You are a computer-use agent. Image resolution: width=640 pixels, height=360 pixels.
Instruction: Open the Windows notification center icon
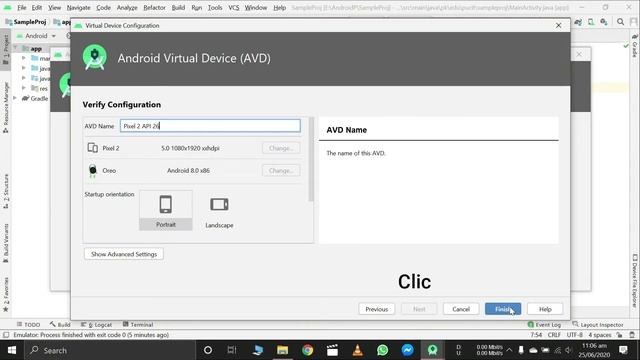[623, 350]
